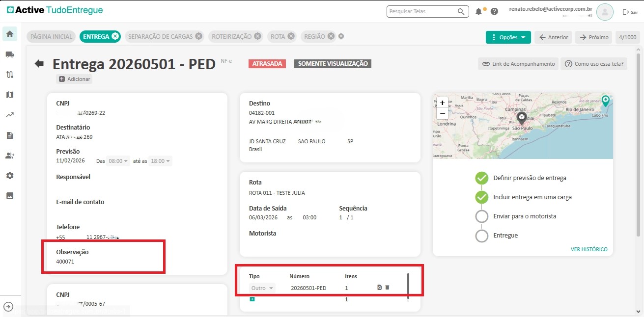
Task: Open the Tipo dropdown showing Outro
Action: click(x=262, y=288)
